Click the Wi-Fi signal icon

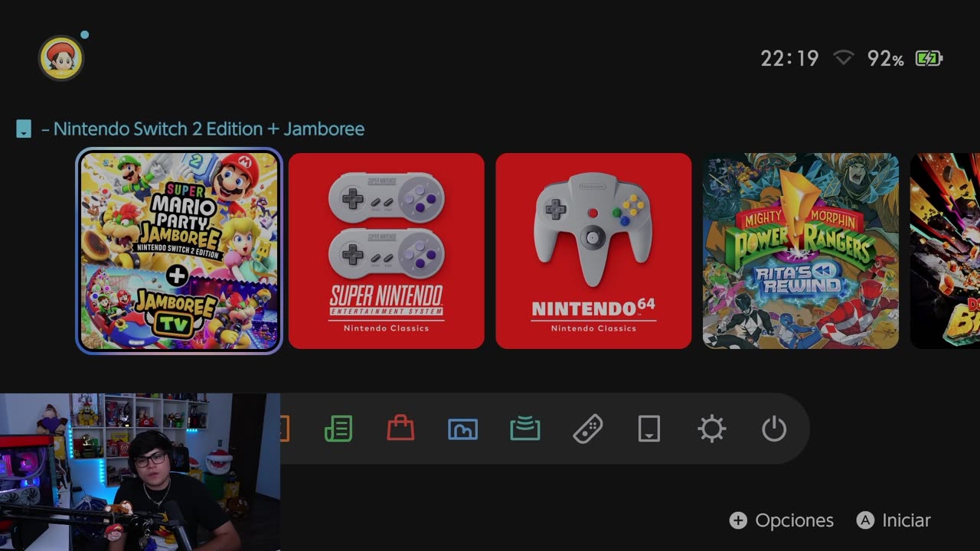coord(843,58)
